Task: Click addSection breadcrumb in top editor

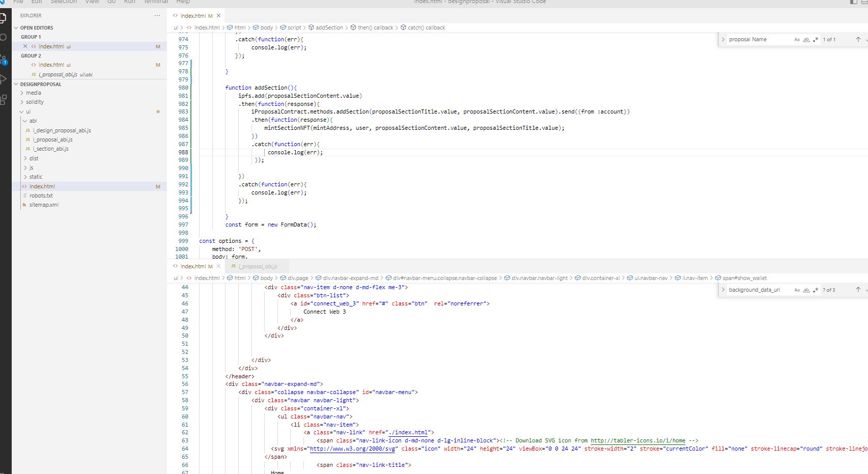Action: click(x=325, y=27)
